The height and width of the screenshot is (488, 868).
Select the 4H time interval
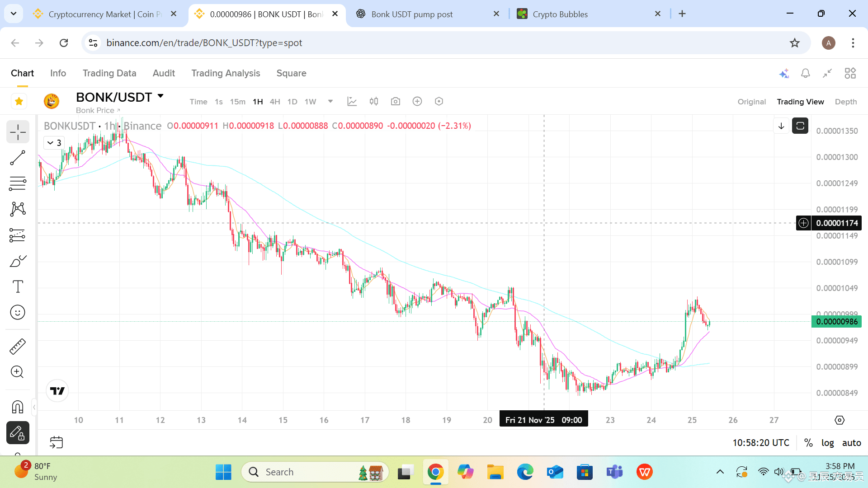[275, 102]
